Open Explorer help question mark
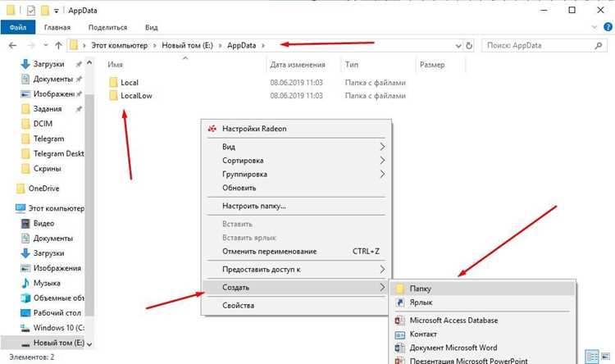The height and width of the screenshot is (364, 615). pos(608,27)
